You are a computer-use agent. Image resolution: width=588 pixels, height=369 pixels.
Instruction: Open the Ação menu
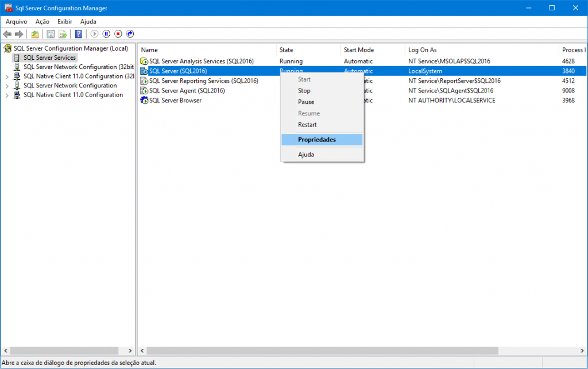pos(42,22)
